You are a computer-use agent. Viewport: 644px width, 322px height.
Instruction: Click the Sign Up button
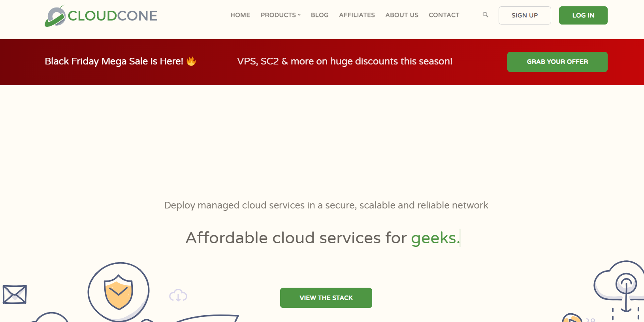tap(525, 15)
